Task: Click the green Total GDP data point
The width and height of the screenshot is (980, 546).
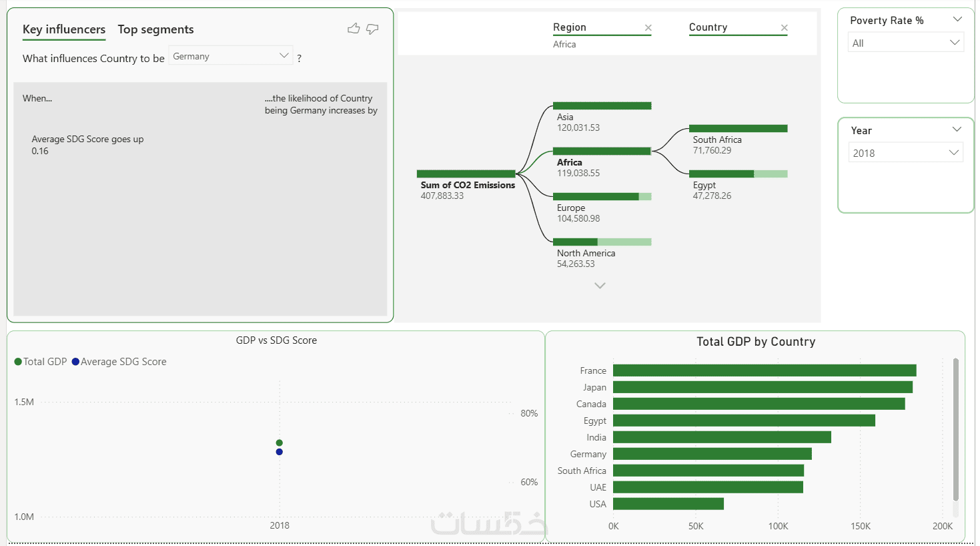Action: [x=280, y=443]
